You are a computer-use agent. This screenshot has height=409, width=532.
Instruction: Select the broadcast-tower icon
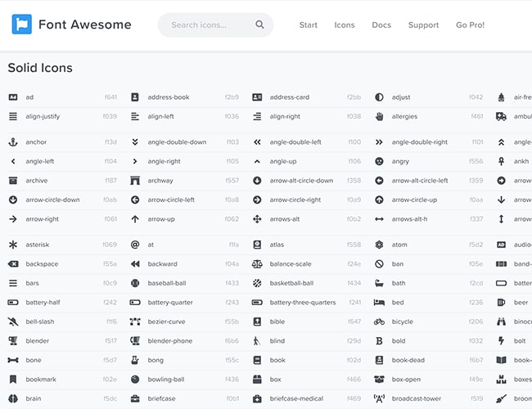(x=379, y=399)
